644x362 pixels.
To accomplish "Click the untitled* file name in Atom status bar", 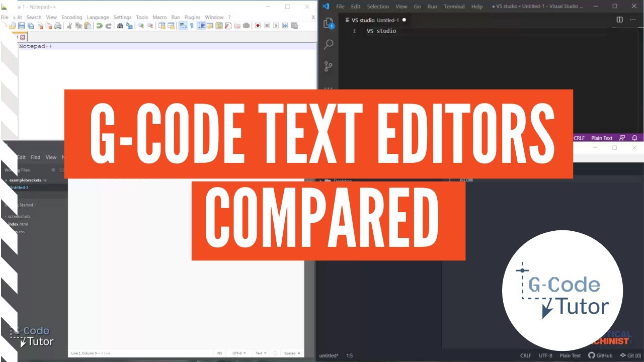I will [x=329, y=355].
